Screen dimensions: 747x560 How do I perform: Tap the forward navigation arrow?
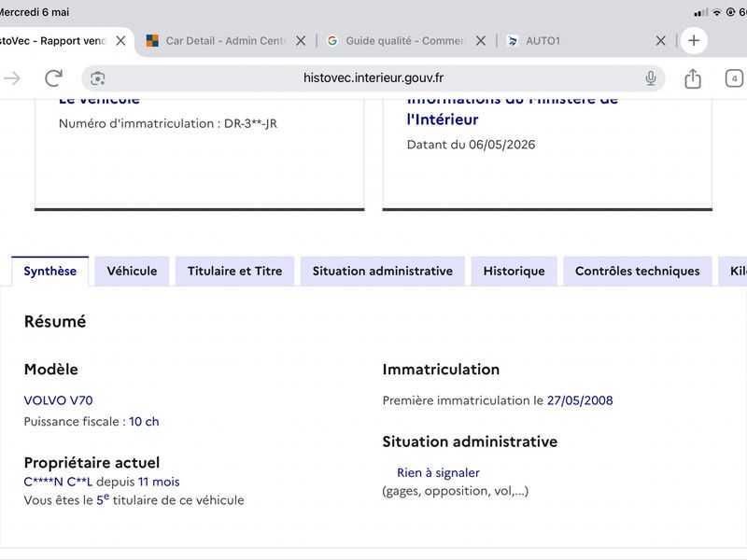(x=12, y=78)
